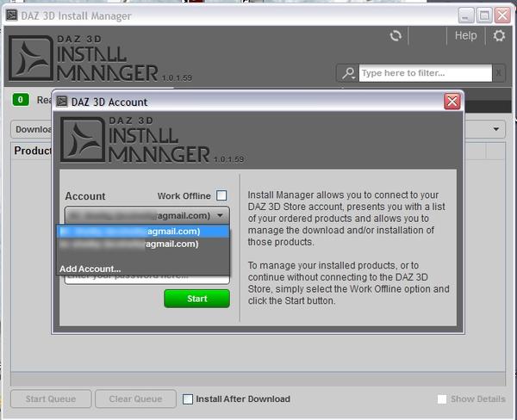Expand the Download filter dropdown arrow
The image size is (517, 420).
pyautogui.click(x=496, y=129)
